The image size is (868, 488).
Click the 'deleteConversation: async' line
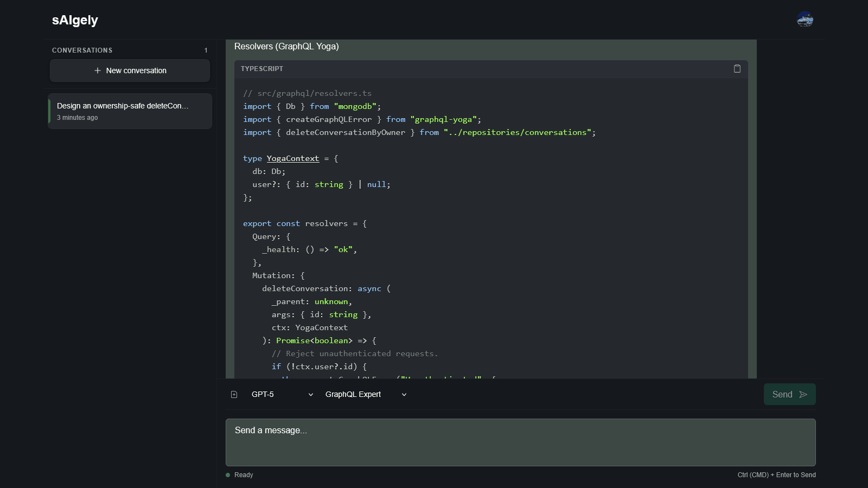[327, 288]
